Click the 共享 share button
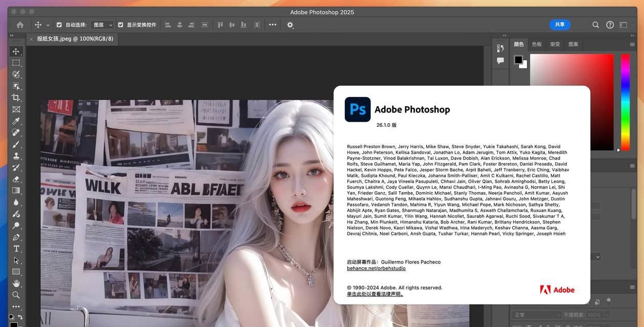644x327 pixels. [x=560, y=25]
